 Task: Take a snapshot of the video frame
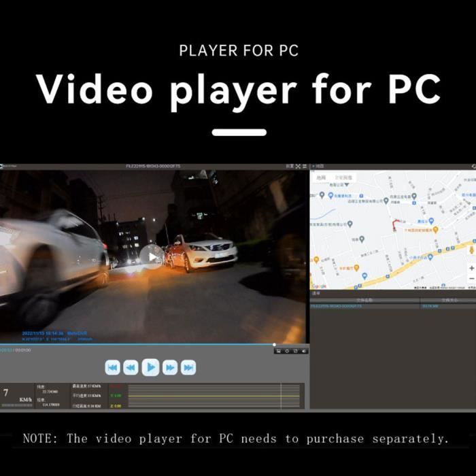click(279, 352)
